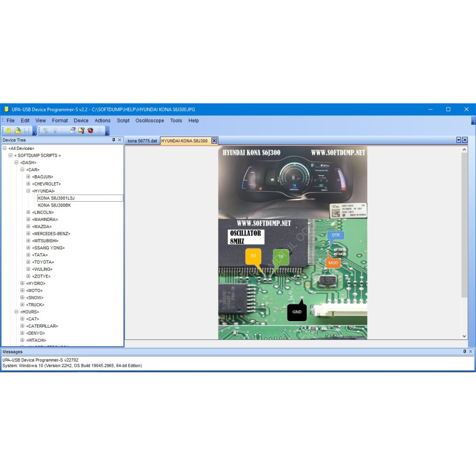Collapse the DASH tree node
Viewport: 476px width, 476px height.
tap(16, 162)
